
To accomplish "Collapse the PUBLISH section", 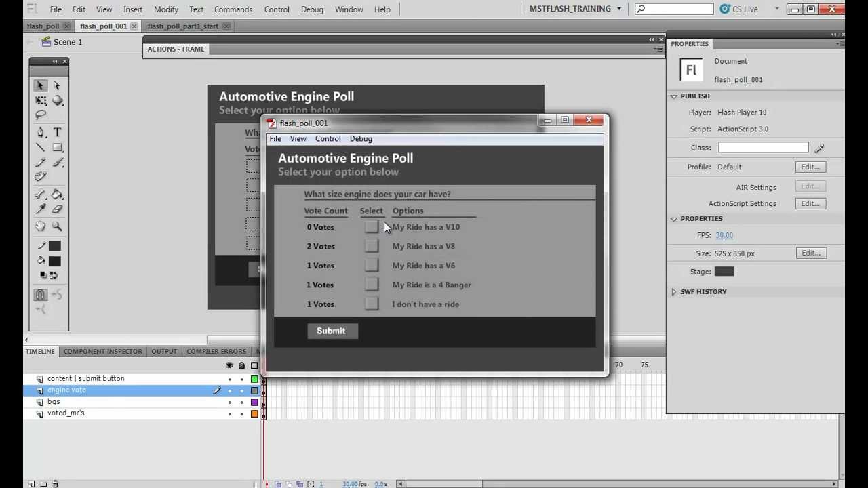I will pyautogui.click(x=674, y=96).
